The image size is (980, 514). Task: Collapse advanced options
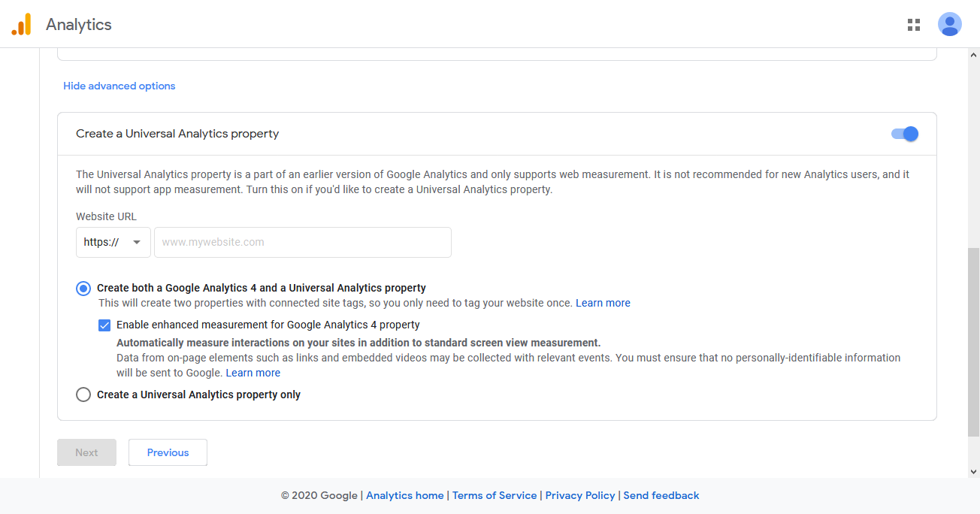tap(119, 86)
